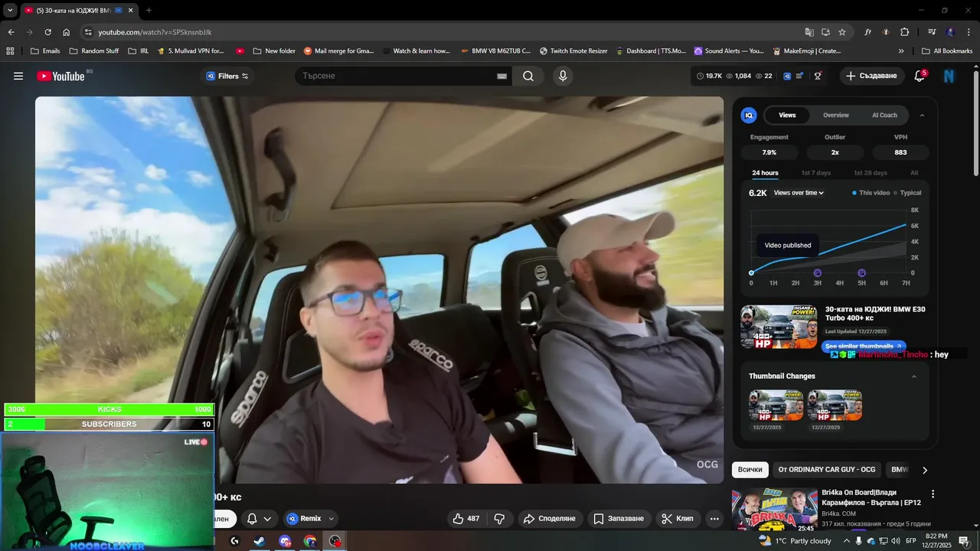Select От ORDINARY CAR GUY - OCG chip
Viewport: 980px width, 551px height.
827,470
